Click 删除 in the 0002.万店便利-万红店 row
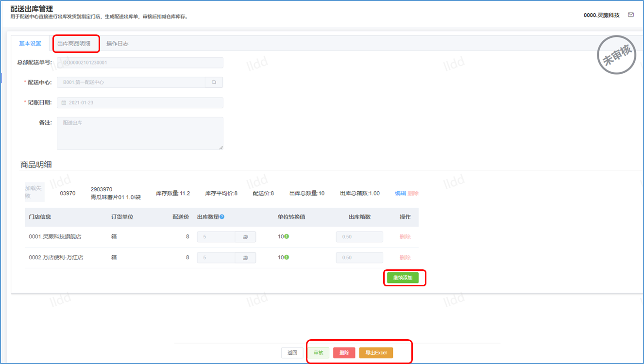644x364 pixels. click(x=405, y=257)
